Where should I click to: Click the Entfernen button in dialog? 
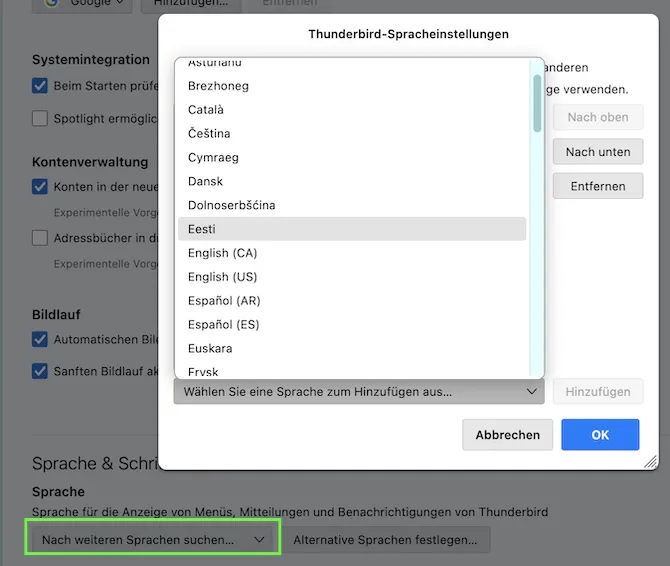598,186
